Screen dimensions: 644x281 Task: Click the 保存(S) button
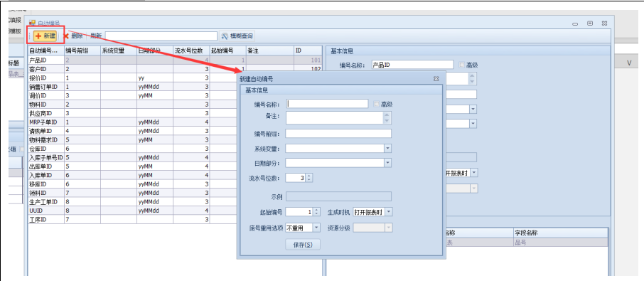(x=303, y=245)
